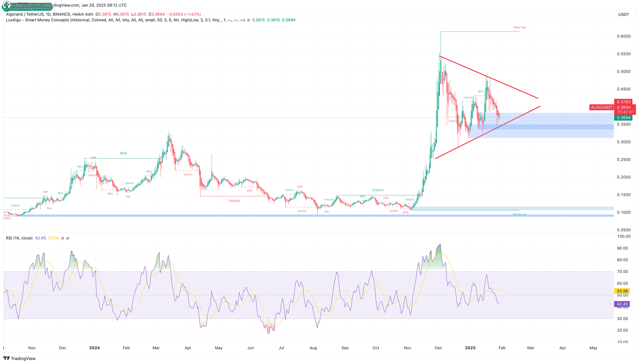Click the 30.00 RSI axis label
The height and width of the screenshot is (364, 641).
(622, 318)
